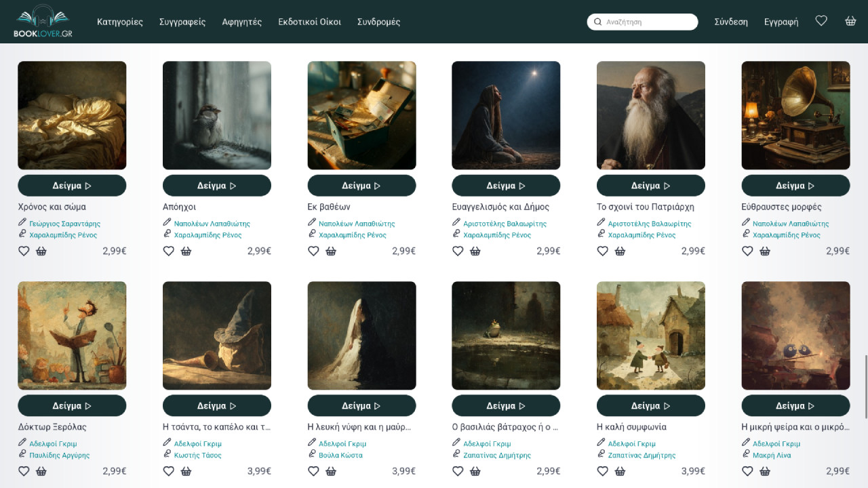Screen dimensions: 868x488
Task: Play Δείγμα for 'Ευαγγελισμός και Δήμος'
Action: coord(506,186)
